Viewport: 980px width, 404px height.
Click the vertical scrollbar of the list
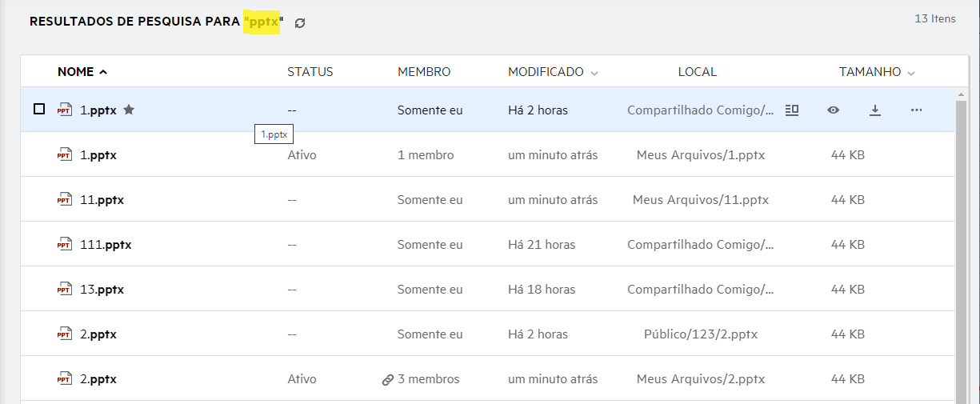[962, 240]
